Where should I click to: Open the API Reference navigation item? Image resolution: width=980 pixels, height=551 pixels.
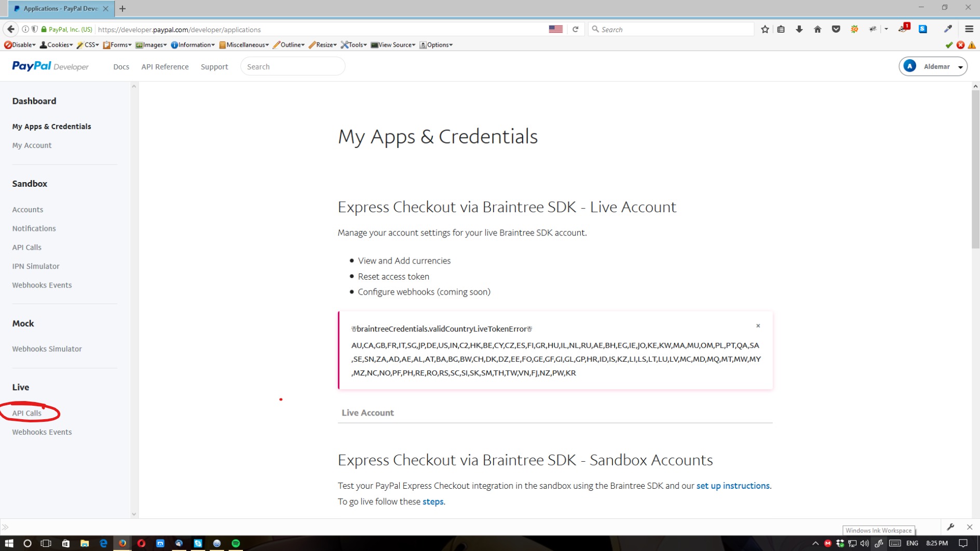click(165, 67)
